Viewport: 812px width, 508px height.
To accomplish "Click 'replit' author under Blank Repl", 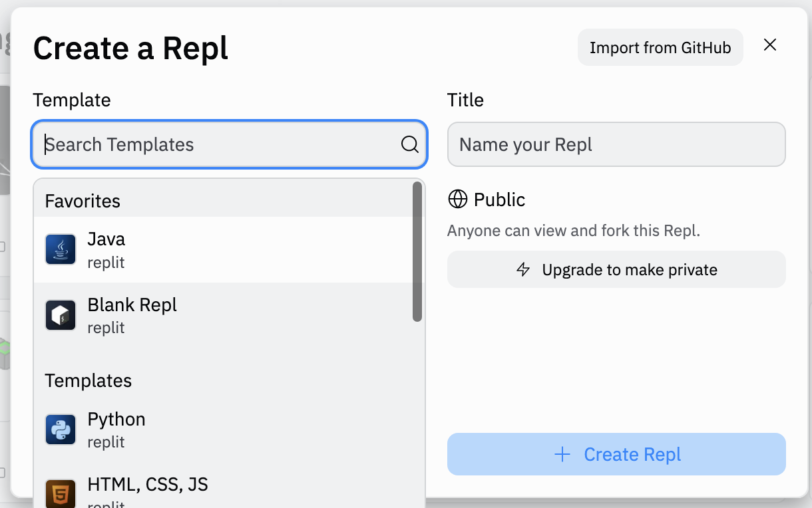I will [106, 328].
